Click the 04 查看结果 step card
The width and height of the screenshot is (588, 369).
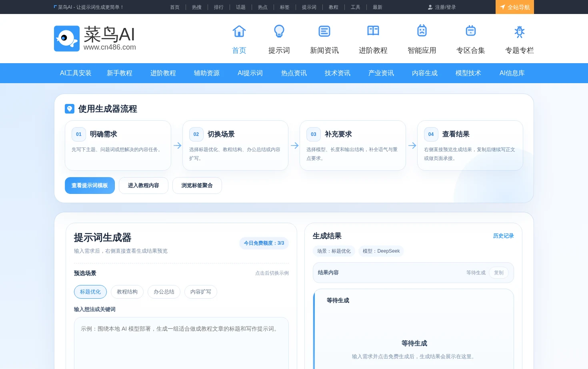(470, 146)
